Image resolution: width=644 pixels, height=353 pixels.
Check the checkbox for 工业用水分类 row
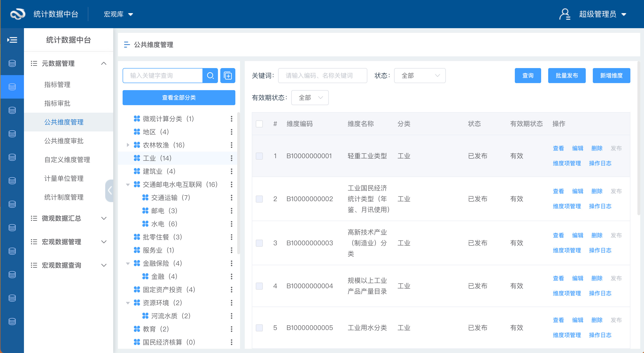click(259, 327)
